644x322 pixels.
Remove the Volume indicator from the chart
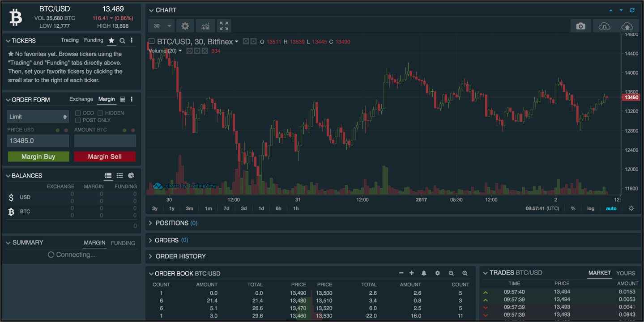tap(205, 51)
